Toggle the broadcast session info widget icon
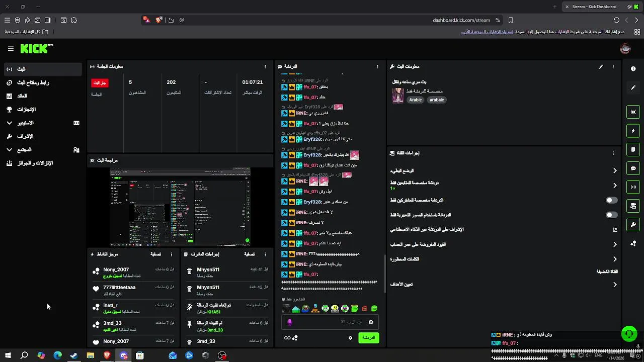The image size is (644, 362). coord(633,187)
